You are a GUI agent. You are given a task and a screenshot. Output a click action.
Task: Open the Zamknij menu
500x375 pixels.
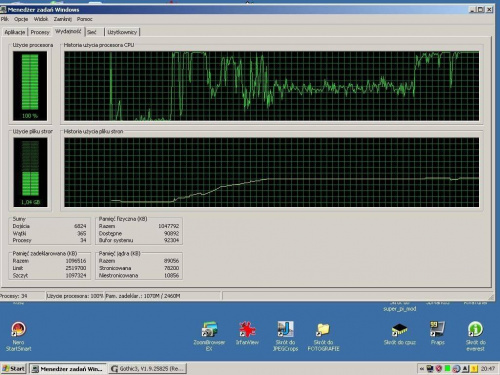(x=63, y=19)
